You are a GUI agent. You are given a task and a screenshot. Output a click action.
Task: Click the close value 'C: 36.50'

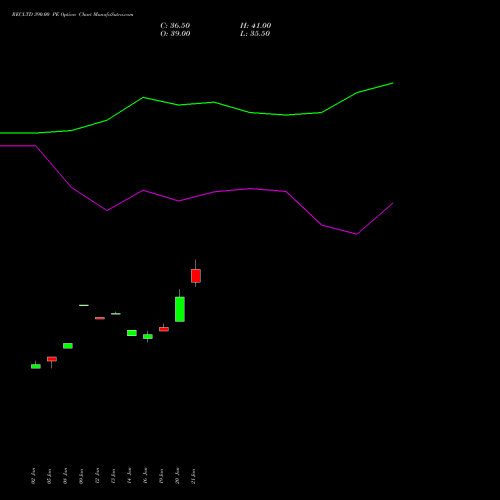point(175,26)
